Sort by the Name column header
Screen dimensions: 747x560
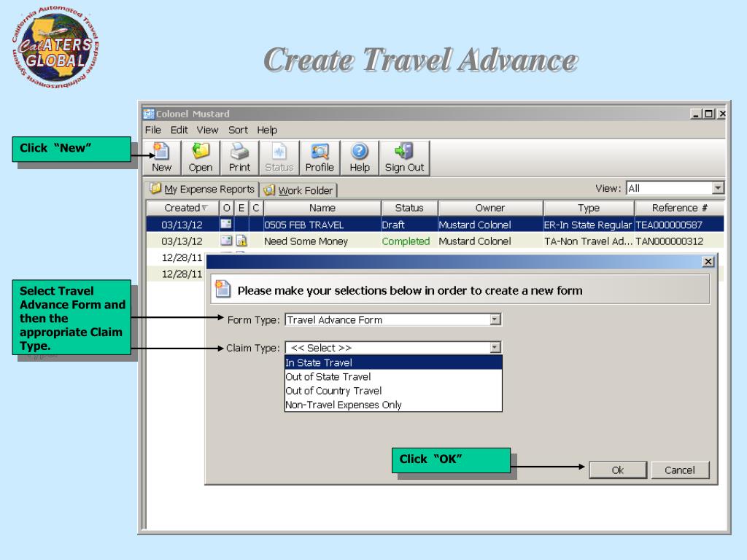(322, 208)
